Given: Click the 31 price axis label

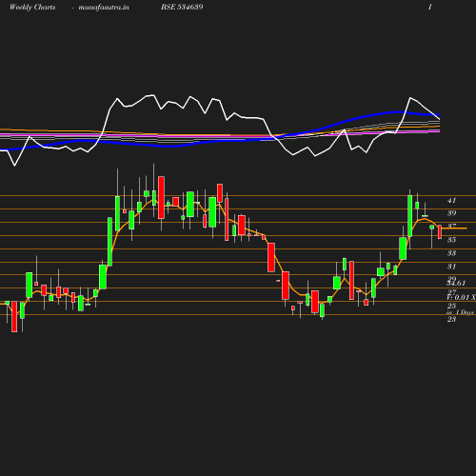Looking at the screenshot, I should tap(451, 267).
